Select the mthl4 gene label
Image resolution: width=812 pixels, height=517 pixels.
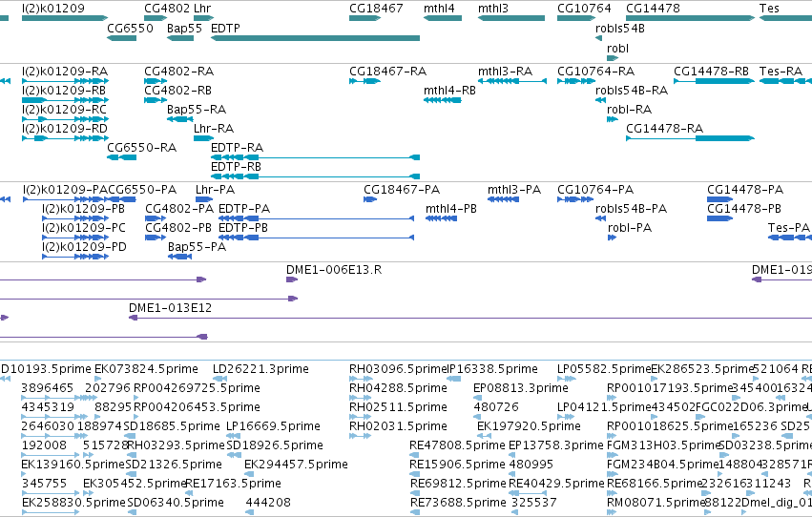(x=439, y=9)
